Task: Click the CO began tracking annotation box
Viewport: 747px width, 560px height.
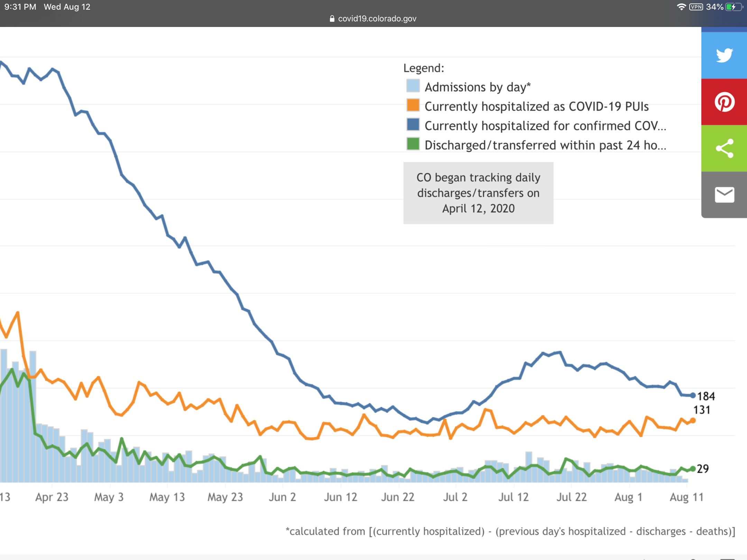Action: pyautogui.click(x=478, y=193)
